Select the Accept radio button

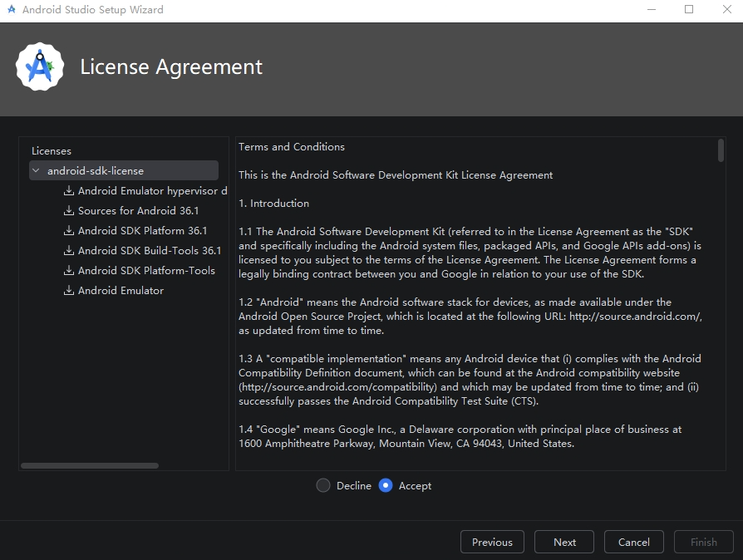(x=386, y=485)
